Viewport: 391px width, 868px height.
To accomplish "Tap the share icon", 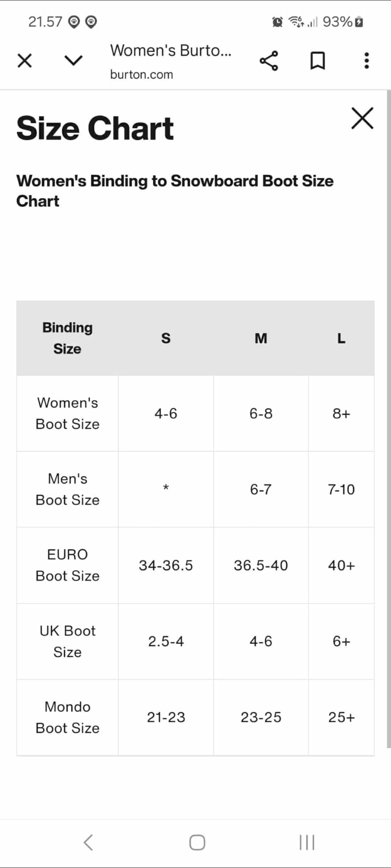I will click(x=269, y=61).
